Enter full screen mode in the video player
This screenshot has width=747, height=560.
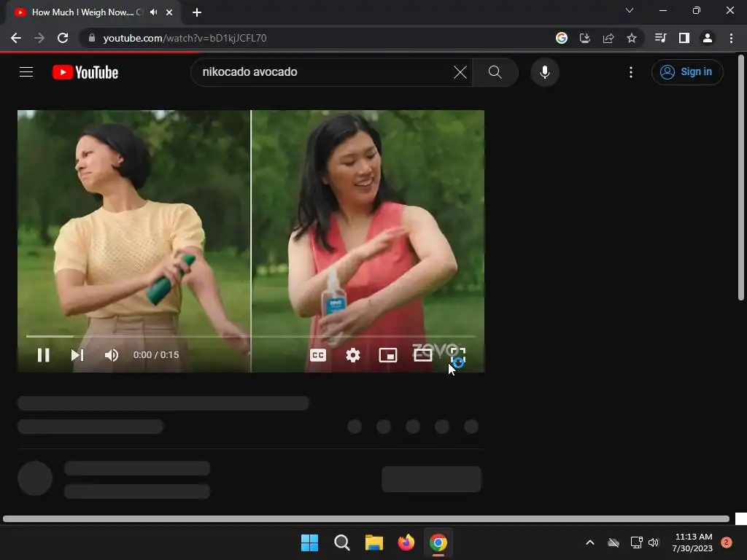pos(458,355)
